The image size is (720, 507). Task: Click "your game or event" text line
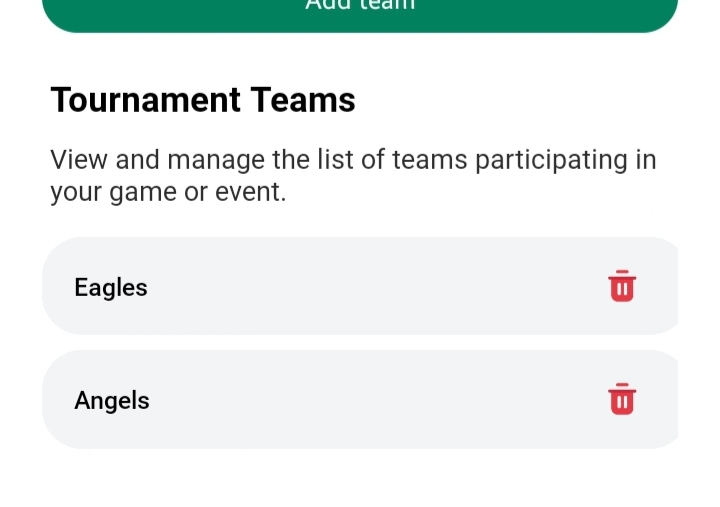168,192
